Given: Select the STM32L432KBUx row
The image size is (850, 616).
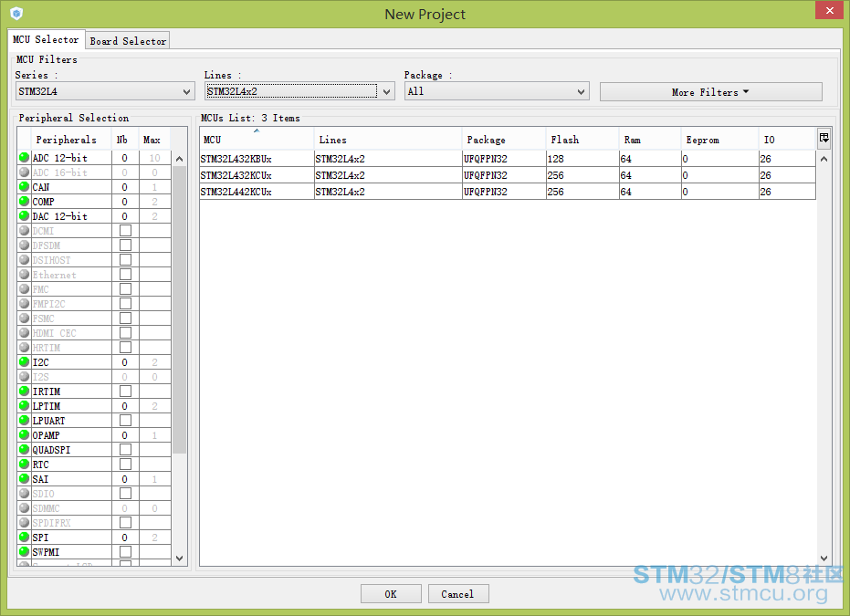Looking at the screenshot, I should pos(508,159).
